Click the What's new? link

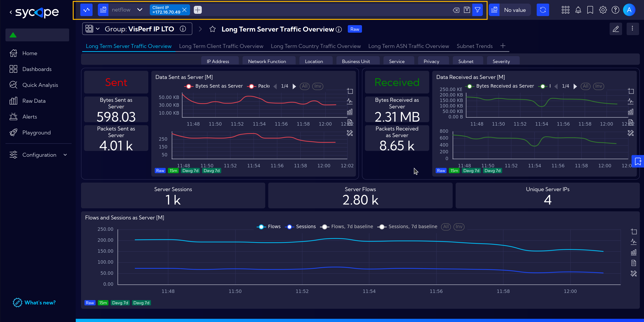point(34,303)
